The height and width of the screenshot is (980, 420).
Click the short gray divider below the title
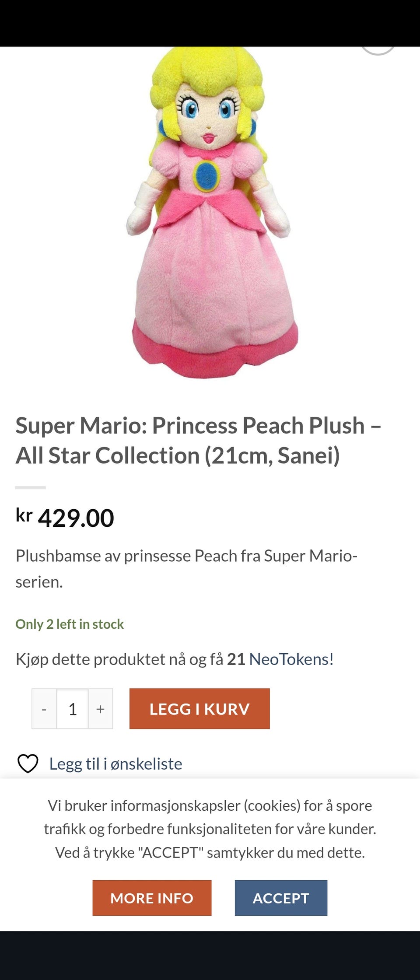pos(31,487)
